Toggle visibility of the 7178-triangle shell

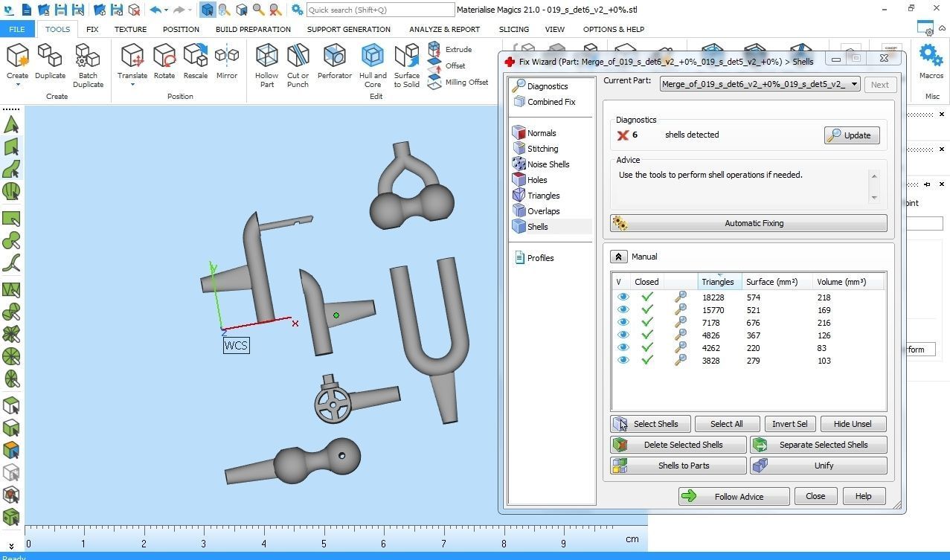point(623,322)
